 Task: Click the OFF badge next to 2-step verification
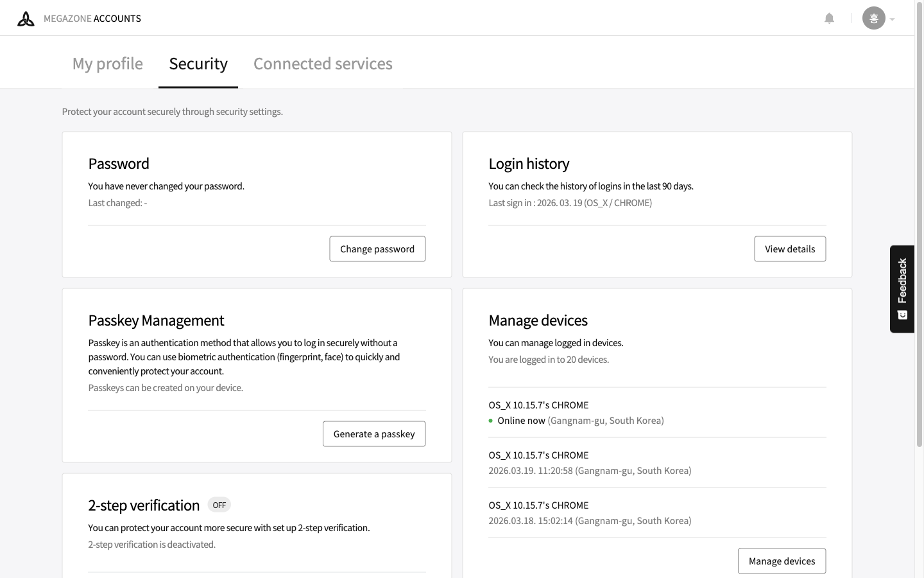[219, 505]
